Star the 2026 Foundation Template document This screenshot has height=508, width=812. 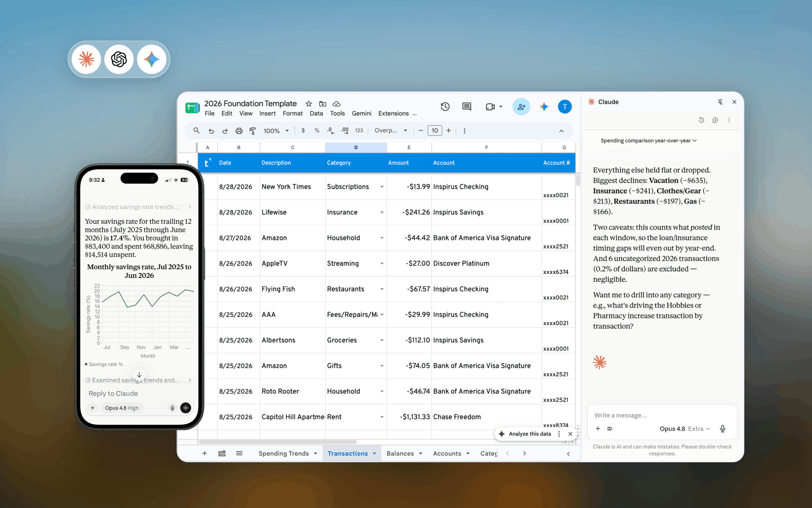click(x=309, y=104)
